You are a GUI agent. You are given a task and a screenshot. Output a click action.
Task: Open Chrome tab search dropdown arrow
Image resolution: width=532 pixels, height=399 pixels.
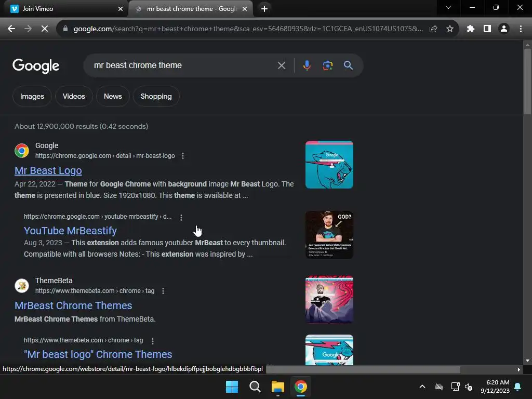click(448, 7)
